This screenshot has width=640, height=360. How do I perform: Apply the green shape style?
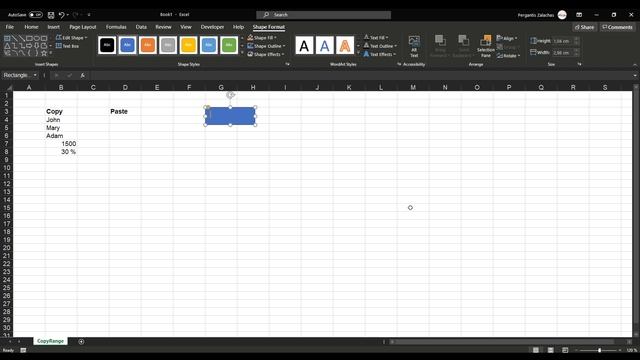click(229, 45)
